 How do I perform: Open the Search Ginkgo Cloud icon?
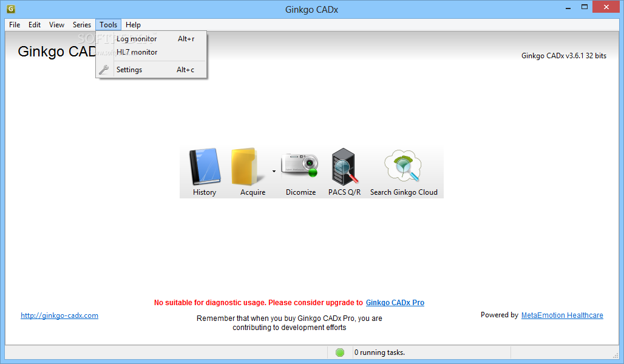(x=402, y=166)
